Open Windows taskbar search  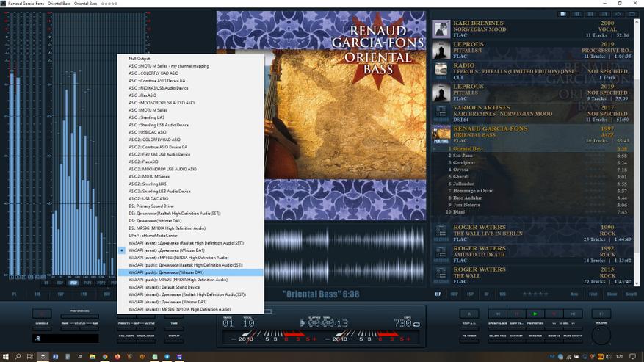(x=18, y=357)
